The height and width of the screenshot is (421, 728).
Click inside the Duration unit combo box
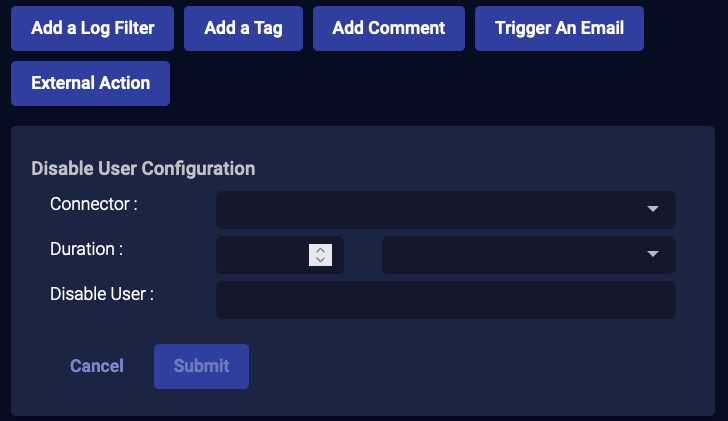[510, 255]
